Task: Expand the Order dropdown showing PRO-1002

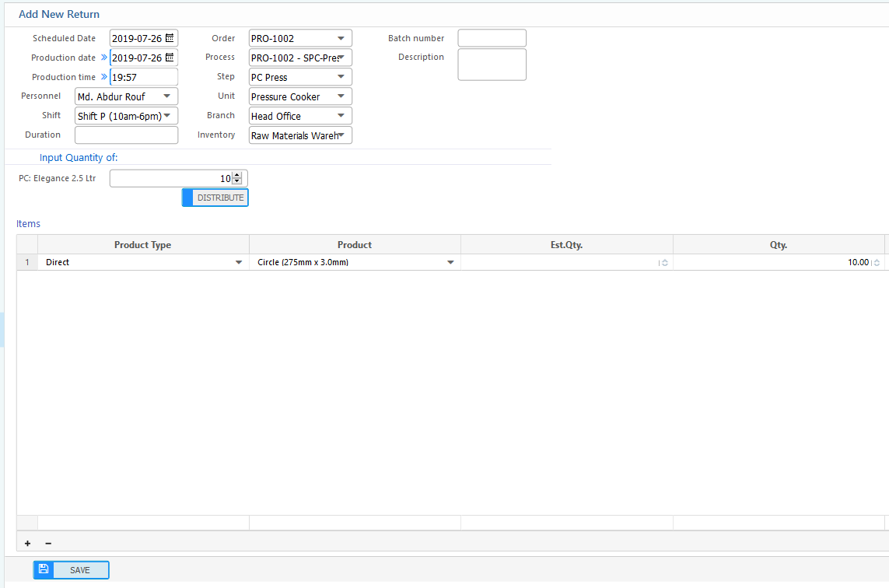Action: (x=341, y=38)
